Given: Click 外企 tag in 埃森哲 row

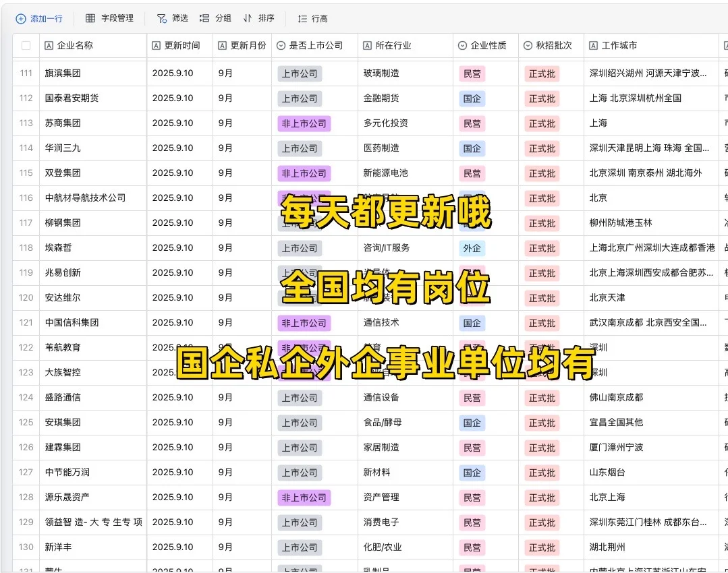Looking at the screenshot, I should pos(472,248).
